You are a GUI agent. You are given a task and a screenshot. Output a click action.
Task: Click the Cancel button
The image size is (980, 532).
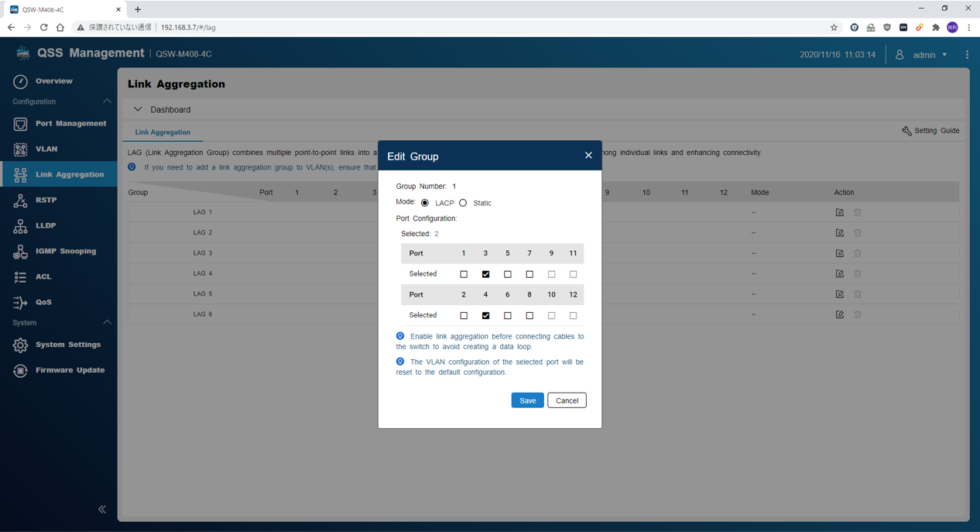567,400
